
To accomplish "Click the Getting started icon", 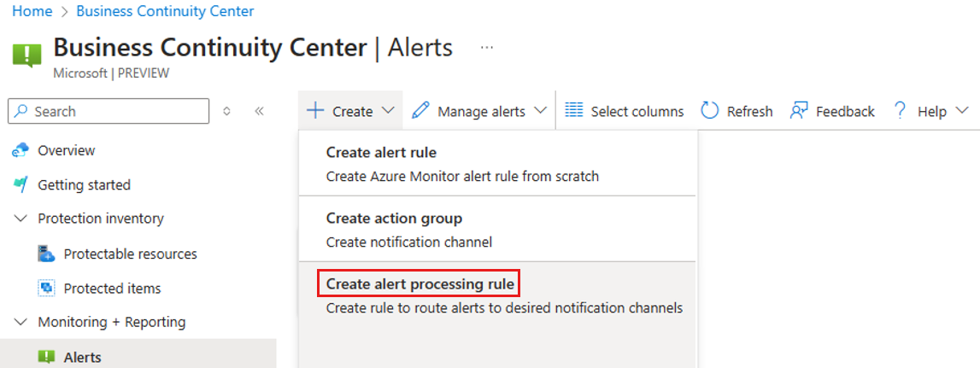I will [x=21, y=184].
